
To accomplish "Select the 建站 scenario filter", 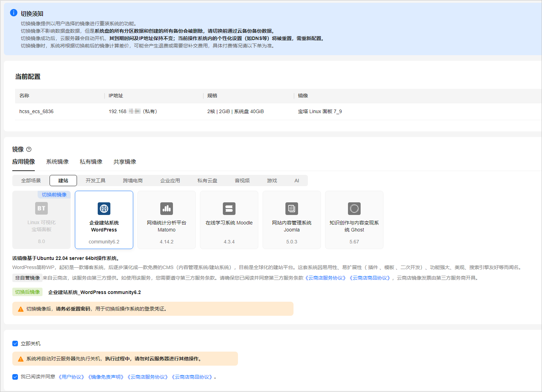I will click(x=63, y=181).
